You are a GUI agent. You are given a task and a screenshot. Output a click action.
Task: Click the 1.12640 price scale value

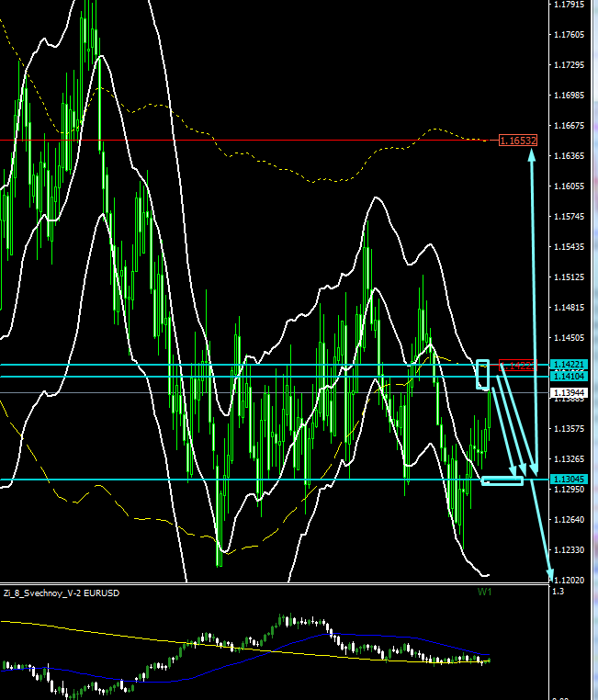570,520
